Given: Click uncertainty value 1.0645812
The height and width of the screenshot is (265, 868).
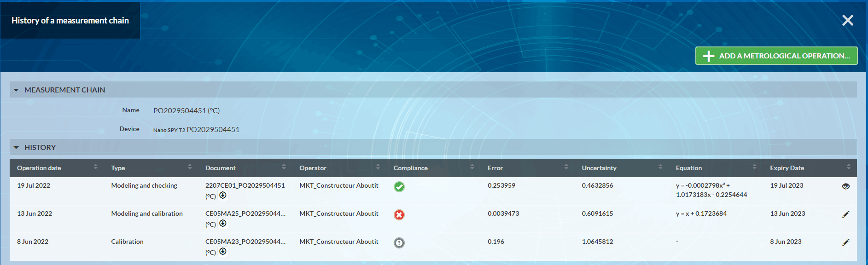Looking at the screenshot, I should click(597, 242).
